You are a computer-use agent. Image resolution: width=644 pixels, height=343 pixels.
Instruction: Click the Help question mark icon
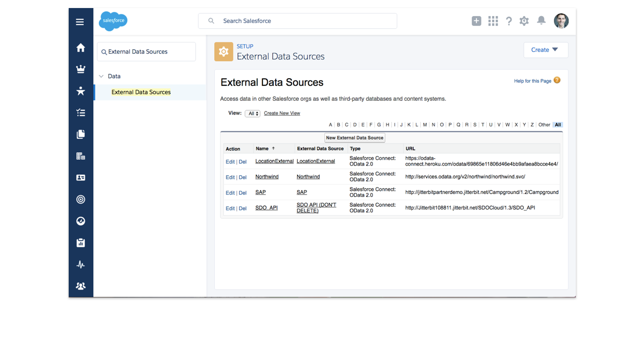[x=509, y=20]
